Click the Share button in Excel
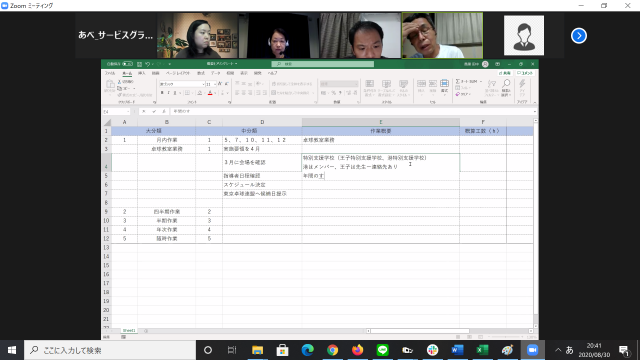Screen dimensions: 640x360 (505, 73)
